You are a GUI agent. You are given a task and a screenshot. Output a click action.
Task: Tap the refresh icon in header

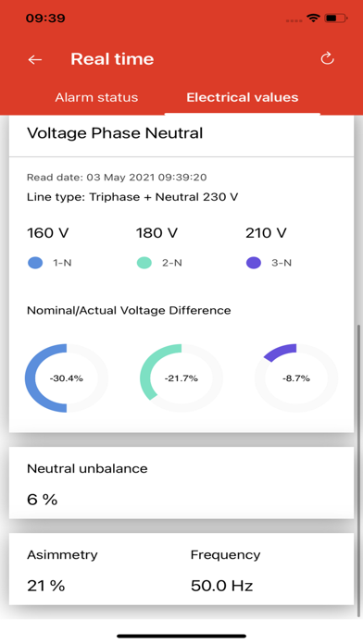(327, 58)
